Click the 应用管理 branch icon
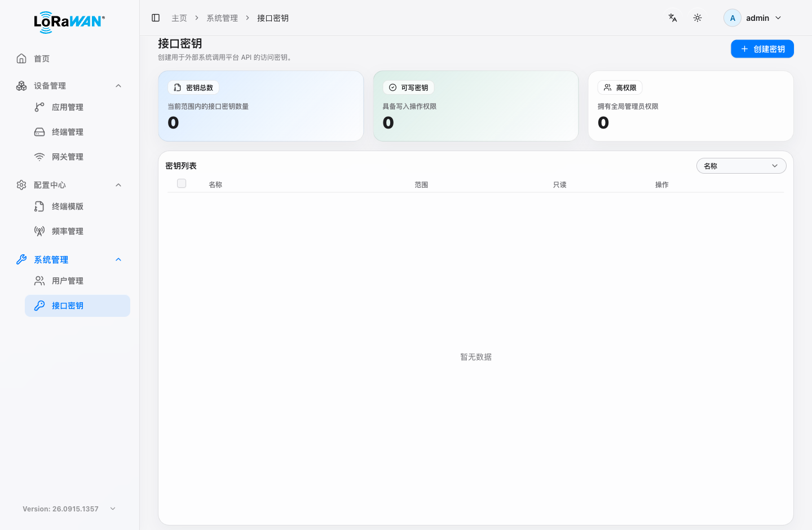 [x=39, y=107]
